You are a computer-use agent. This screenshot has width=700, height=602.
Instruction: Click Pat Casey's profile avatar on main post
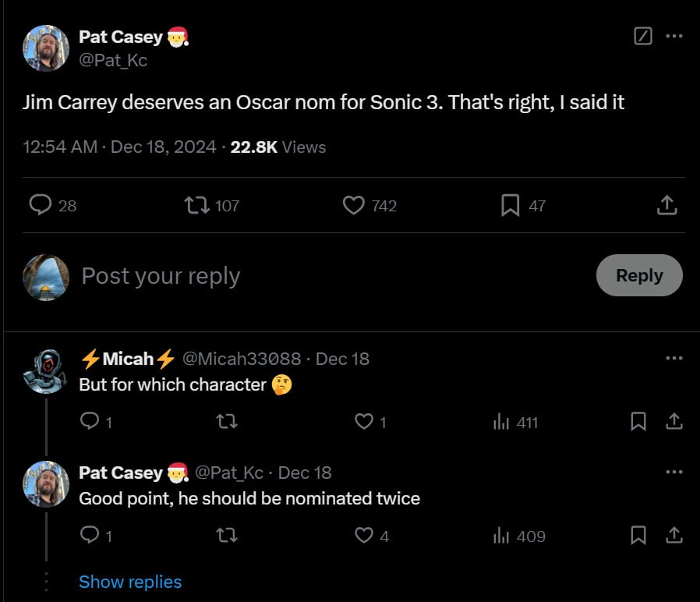[47, 48]
